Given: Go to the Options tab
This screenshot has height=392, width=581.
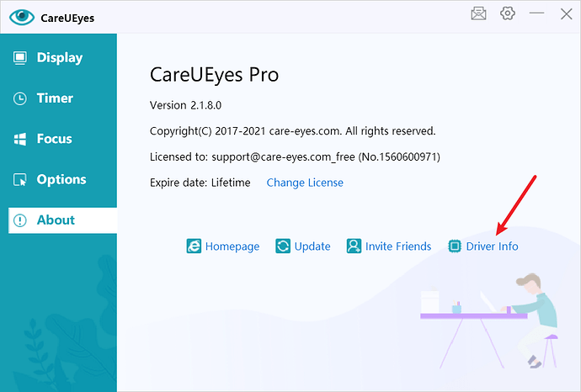Looking at the screenshot, I should (x=61, y=179).
